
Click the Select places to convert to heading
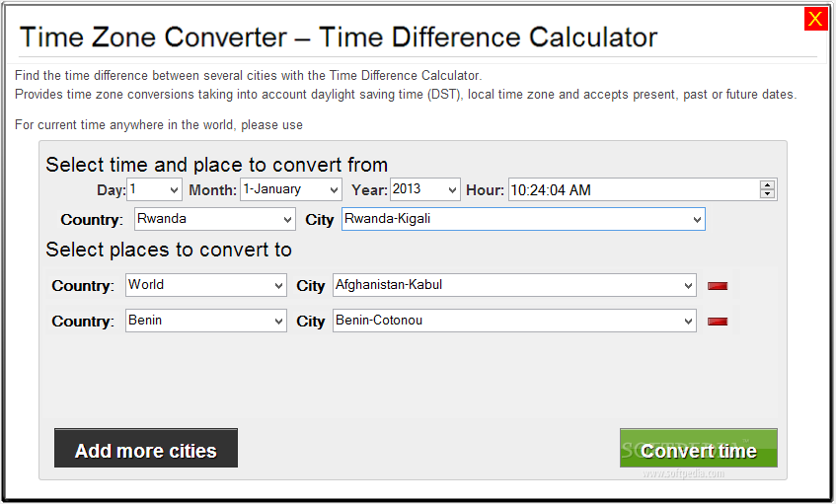(169, 250)
